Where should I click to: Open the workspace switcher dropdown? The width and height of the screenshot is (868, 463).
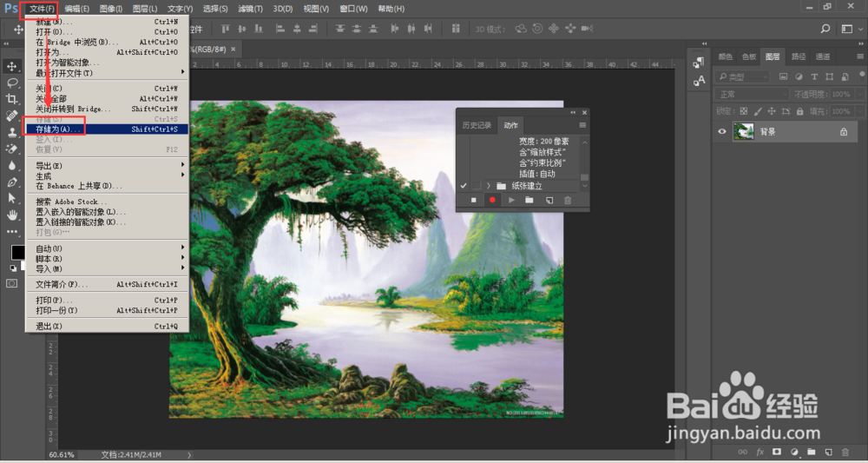click(851, 29)
